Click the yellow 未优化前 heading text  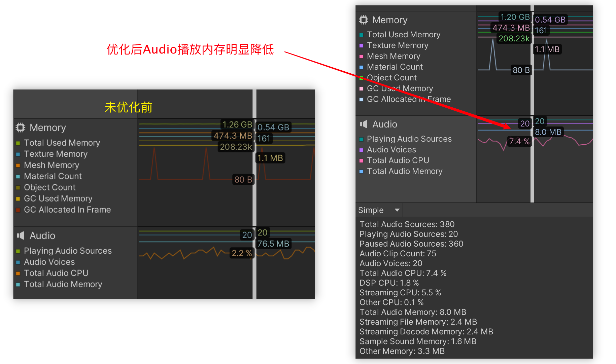[x=128, y=107]
